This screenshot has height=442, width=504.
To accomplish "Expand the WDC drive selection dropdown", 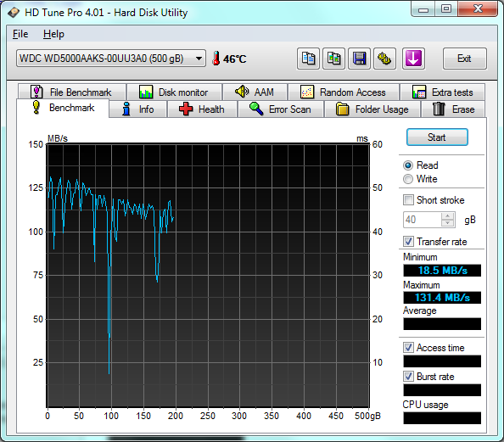I will 199,59.
